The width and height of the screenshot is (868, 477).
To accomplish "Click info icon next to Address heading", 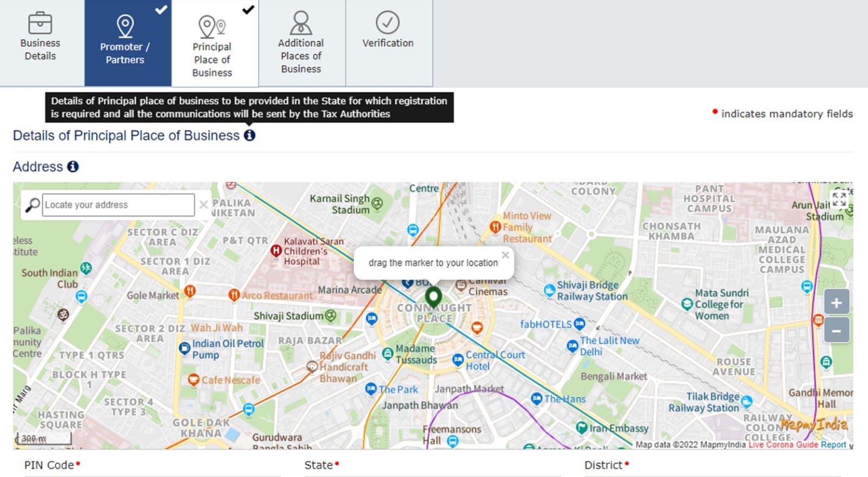I will click(x=73, y=167).
